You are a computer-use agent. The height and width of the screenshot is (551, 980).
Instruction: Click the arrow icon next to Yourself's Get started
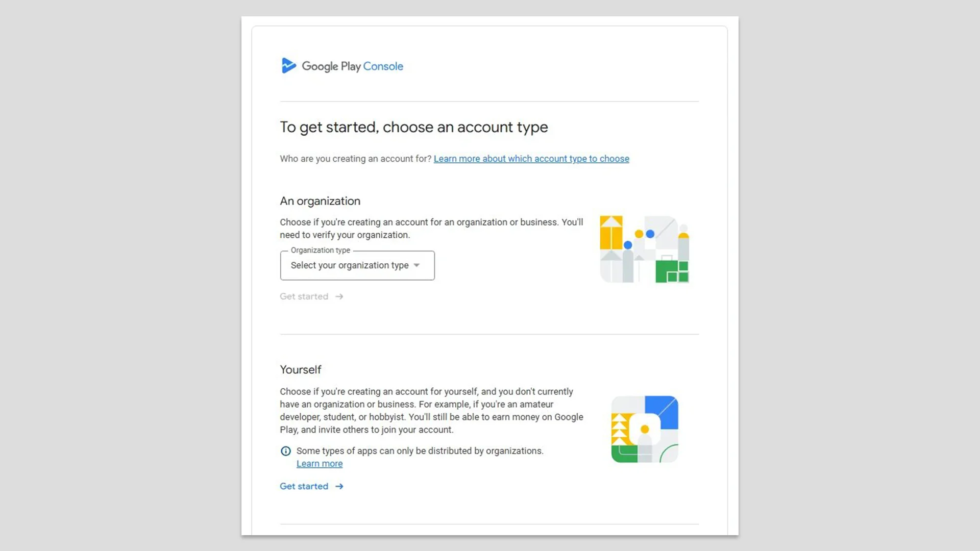[339, 486]
